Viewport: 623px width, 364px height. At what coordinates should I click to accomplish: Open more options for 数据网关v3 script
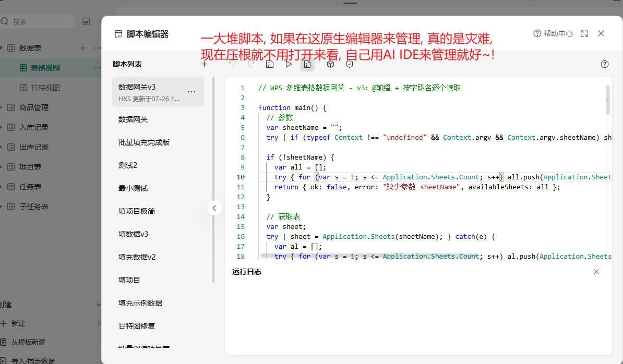pos(191,92)
